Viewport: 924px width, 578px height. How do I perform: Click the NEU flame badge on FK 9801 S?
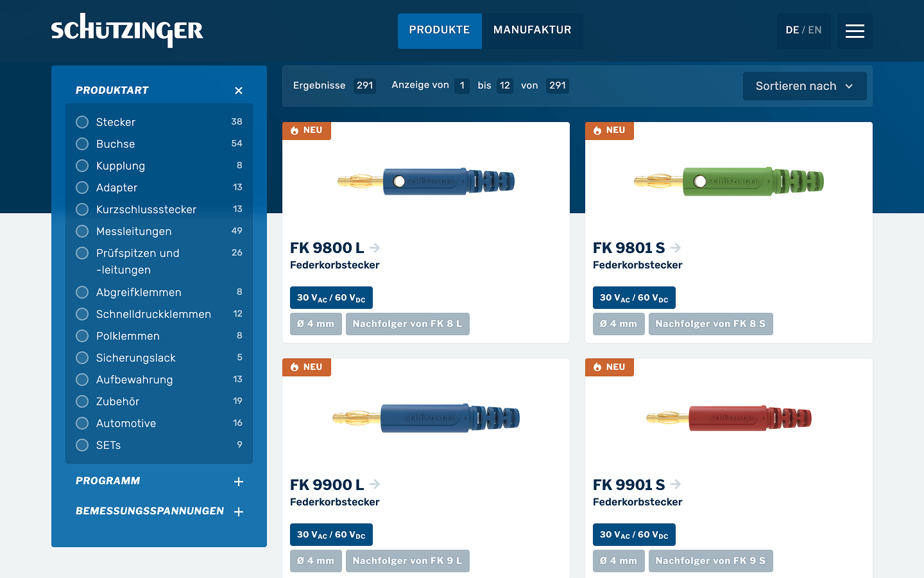coord(610,130)
